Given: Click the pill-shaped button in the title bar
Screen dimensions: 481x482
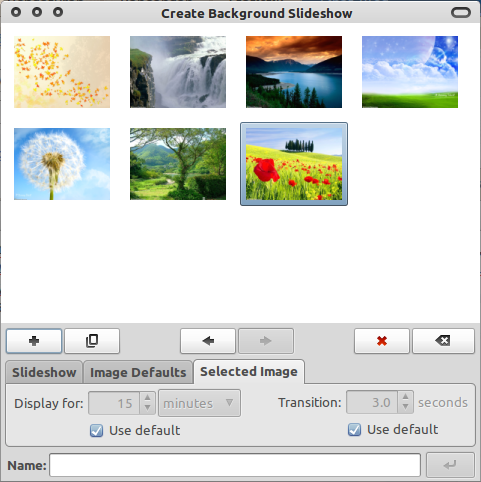Looking at the screenshot, I should pos(461,13).
